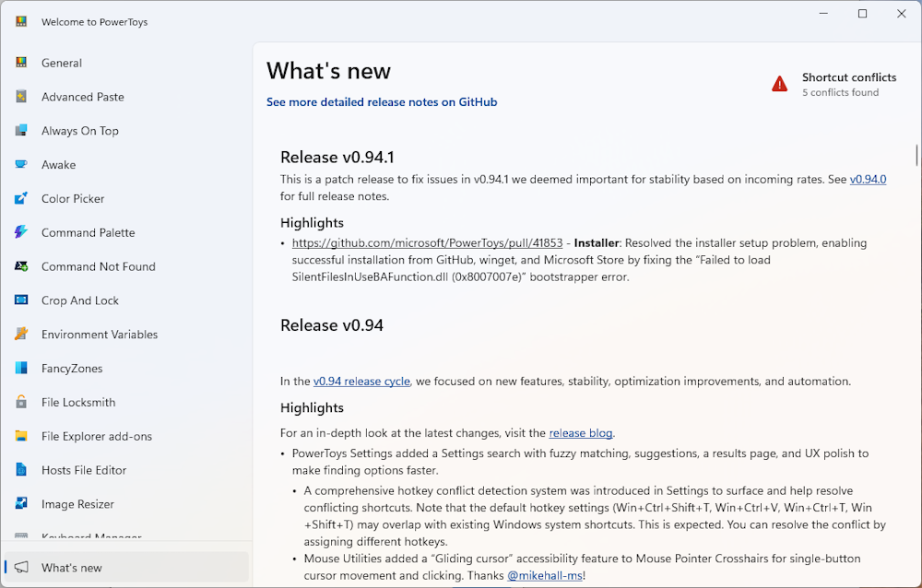The image size is (922, 588).
Task: Open the v0.94.0 release notes link
Action: pyautogui.click(x=868, y=180)
